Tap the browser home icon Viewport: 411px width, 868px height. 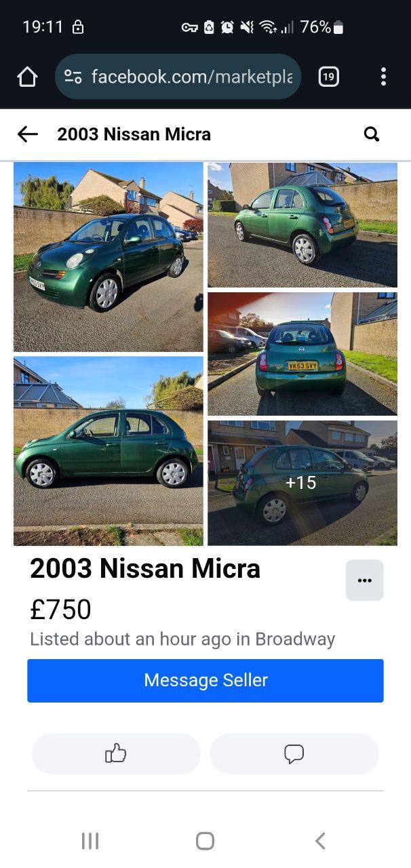pyautogui.click(x=27, y=77)
